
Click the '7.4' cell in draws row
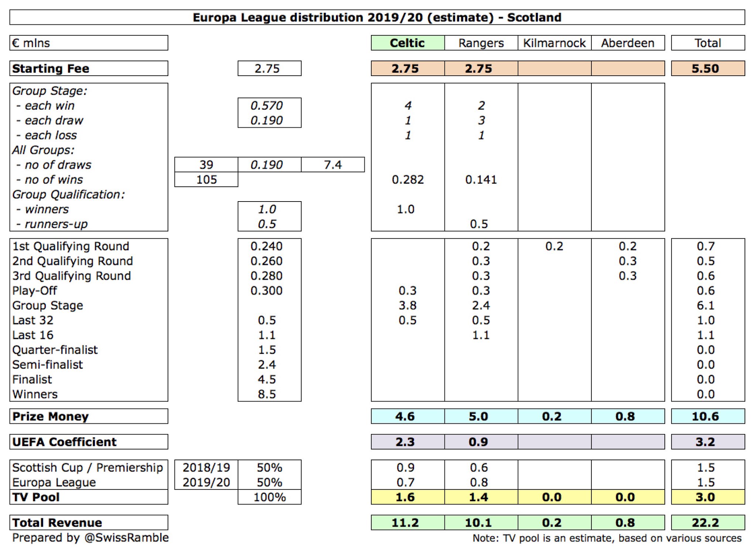[333, 165]
